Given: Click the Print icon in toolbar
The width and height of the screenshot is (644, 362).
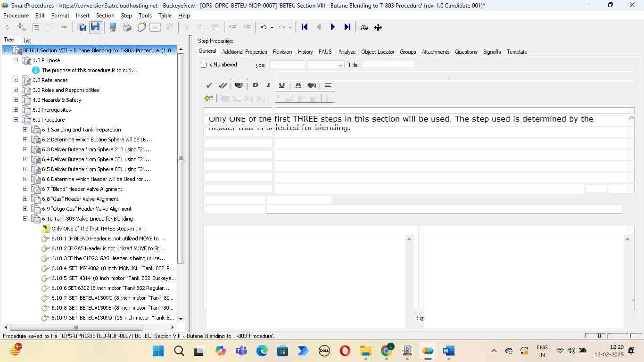Looking at the screenshot, I should tap(127, 27).
